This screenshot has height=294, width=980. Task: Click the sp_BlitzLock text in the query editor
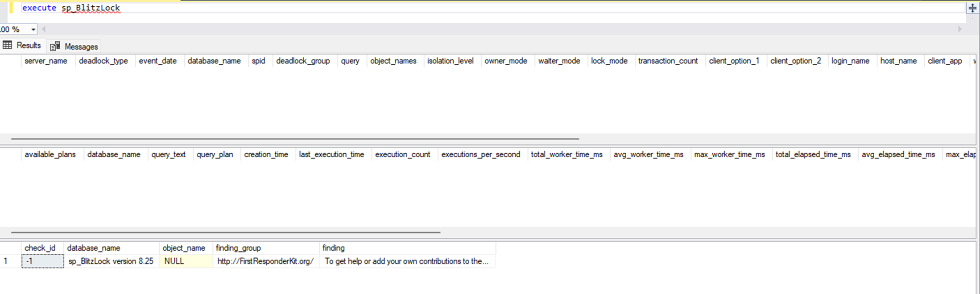pyautogui.click(x=91, y=8)
